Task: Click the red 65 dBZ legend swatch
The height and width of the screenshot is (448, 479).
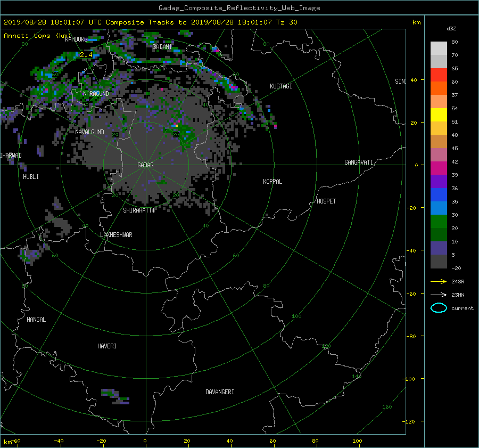Action: pos(439,75)
